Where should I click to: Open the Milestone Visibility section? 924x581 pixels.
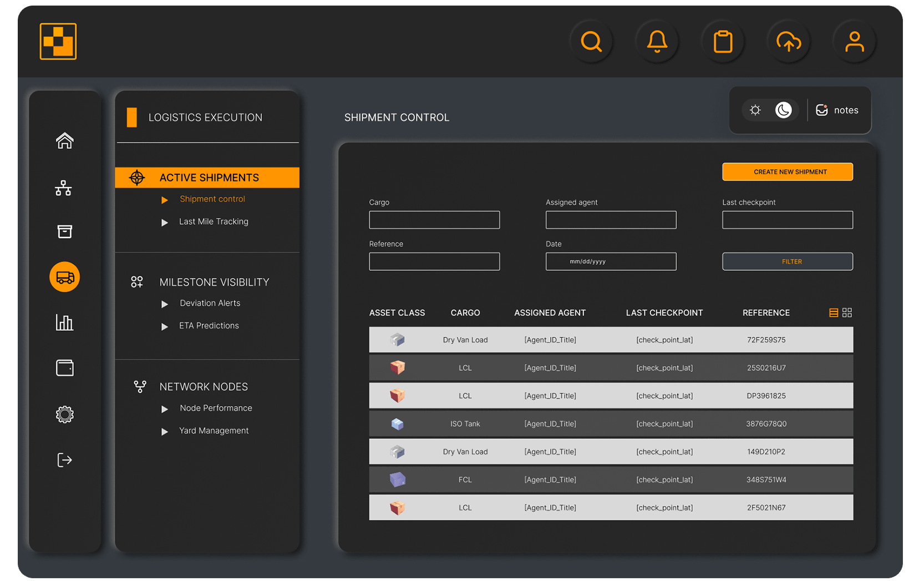pyautogui.click(x=214, y=282)
